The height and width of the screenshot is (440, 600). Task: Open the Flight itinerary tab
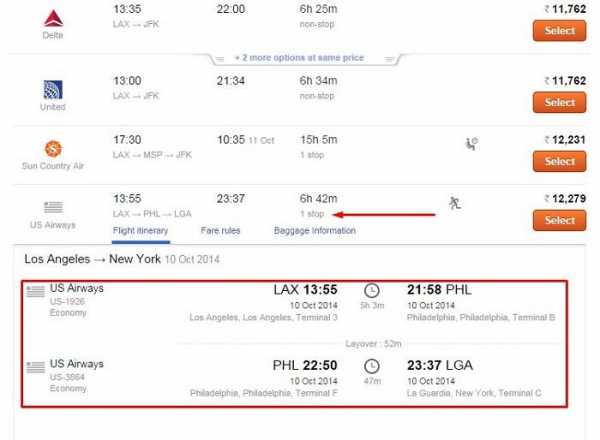140,231
